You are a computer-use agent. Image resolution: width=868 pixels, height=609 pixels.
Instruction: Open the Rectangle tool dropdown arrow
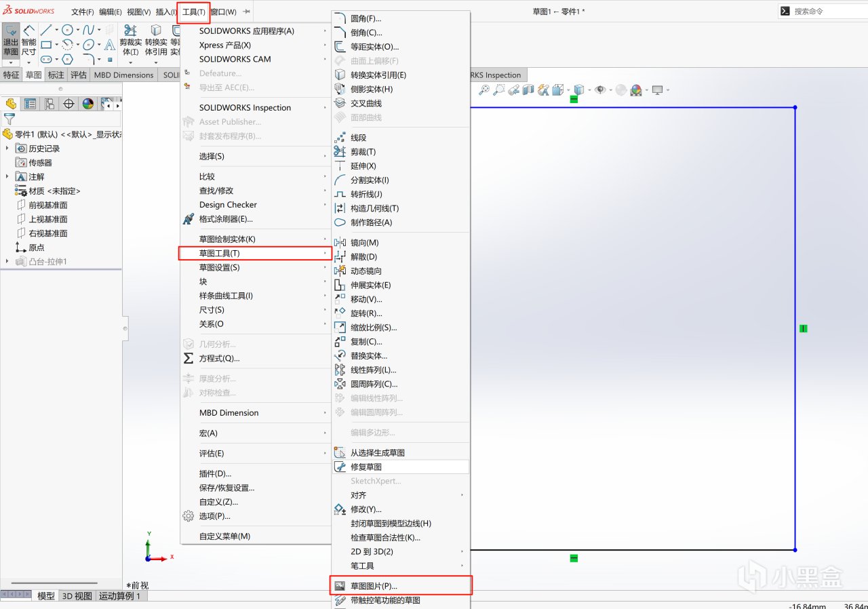(56, 45)
